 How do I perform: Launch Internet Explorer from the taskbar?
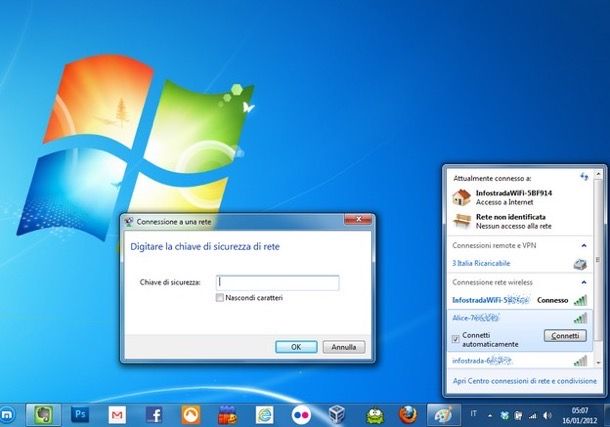click(265, 415)
